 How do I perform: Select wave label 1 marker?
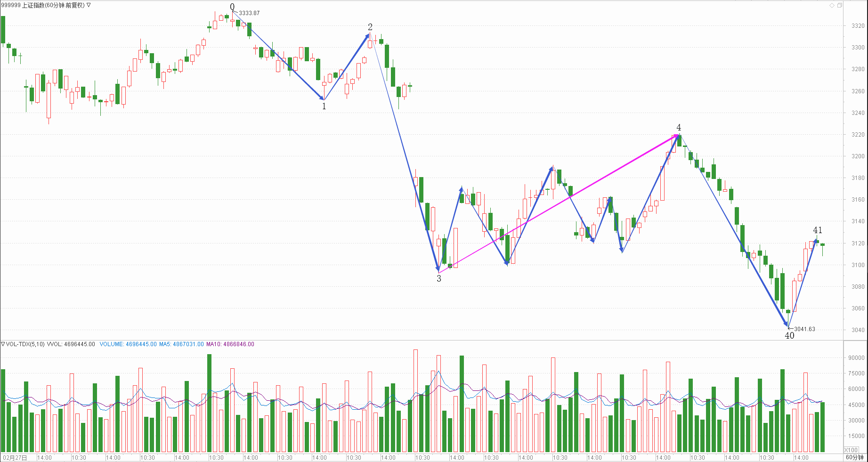[x=324, y=106]
